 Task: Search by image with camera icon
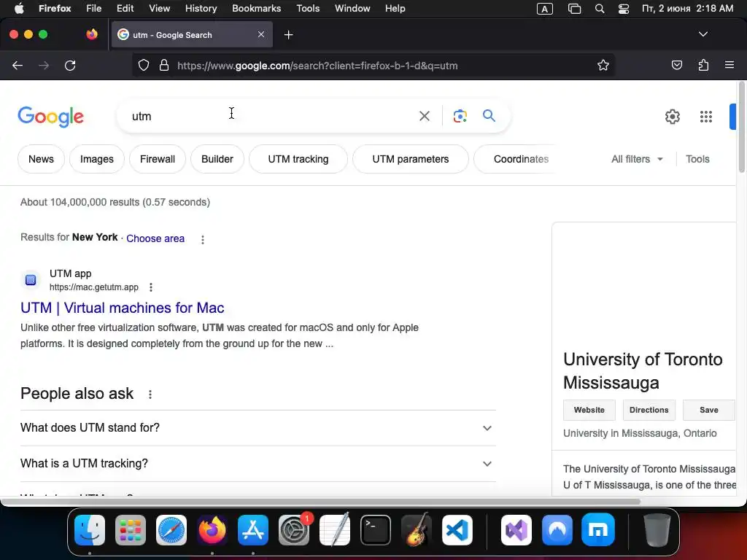tap(460, 116)
